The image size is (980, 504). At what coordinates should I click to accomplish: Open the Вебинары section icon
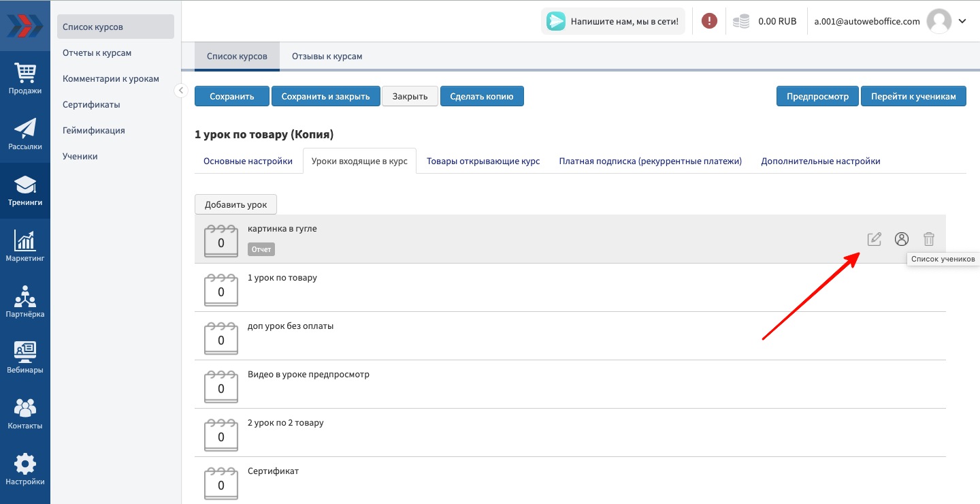(x=25, y=358)
